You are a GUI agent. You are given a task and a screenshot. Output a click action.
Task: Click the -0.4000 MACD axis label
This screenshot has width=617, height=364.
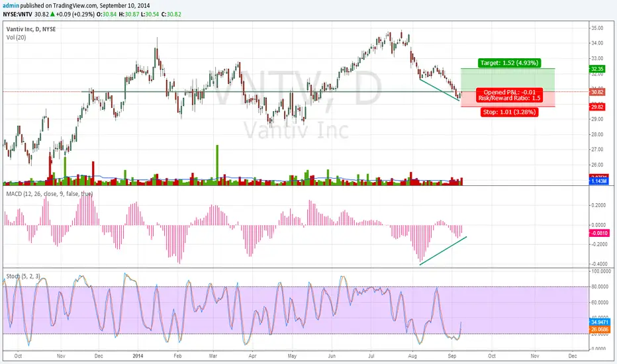point(598,264)
